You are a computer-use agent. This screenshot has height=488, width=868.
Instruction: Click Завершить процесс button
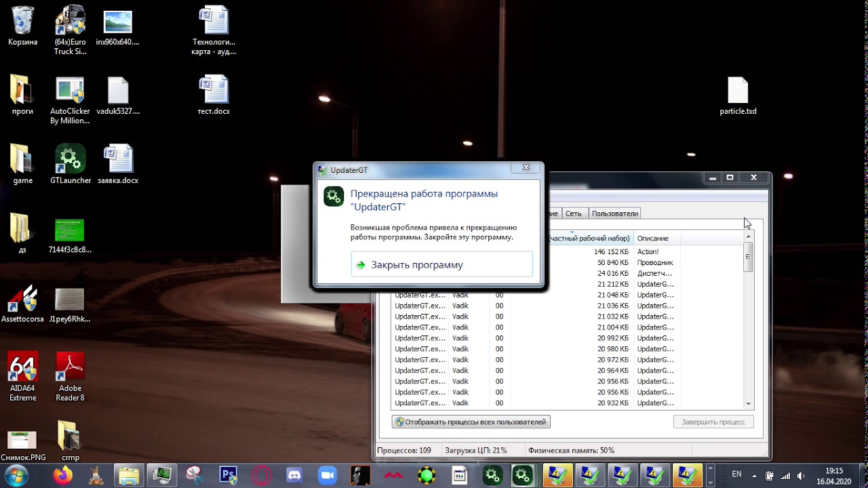point(713,422)
